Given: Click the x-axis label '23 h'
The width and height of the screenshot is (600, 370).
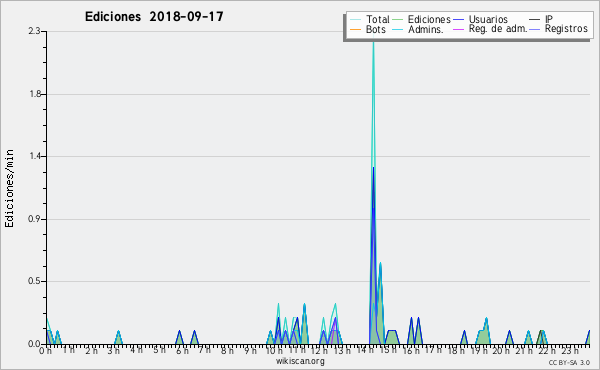Looking at the screenshot, I should tap(570, 351).
